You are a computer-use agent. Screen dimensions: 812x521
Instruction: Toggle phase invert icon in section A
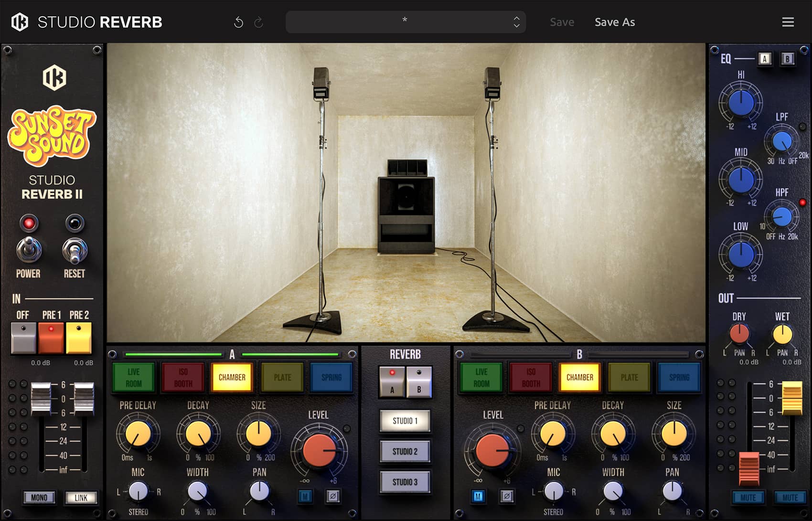333,496
